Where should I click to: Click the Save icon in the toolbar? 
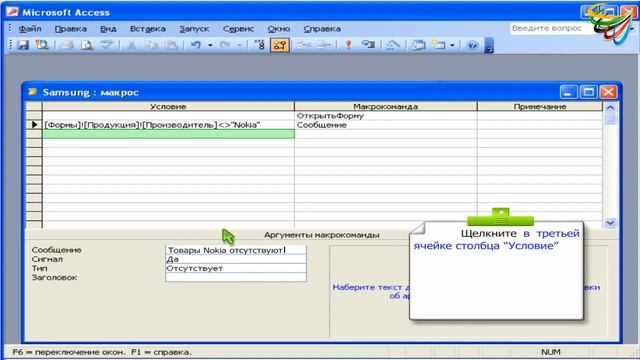[23, 45]
